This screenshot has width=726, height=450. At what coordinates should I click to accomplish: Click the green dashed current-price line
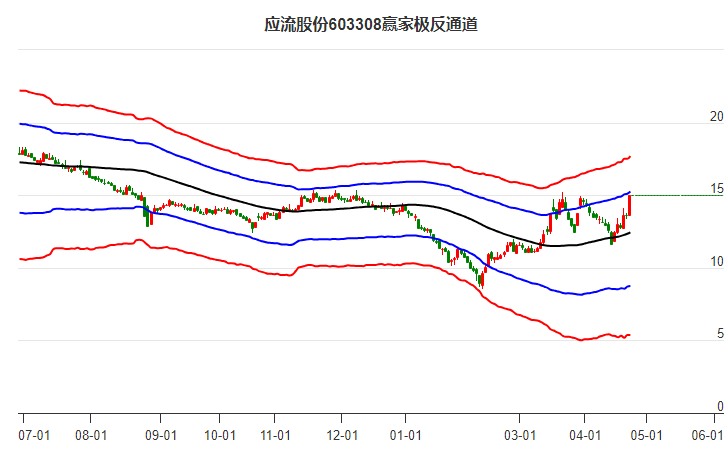pyautogui.click(x=677, y=195)
